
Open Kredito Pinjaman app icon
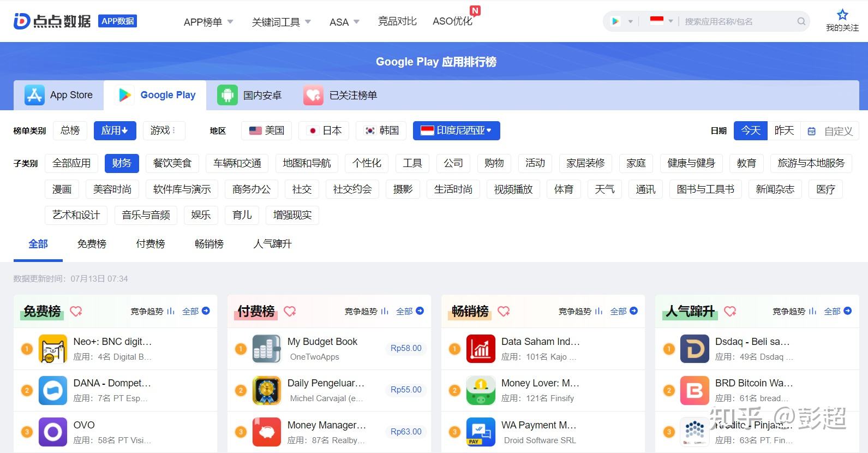pyautogui.click(x=695, y=432)
